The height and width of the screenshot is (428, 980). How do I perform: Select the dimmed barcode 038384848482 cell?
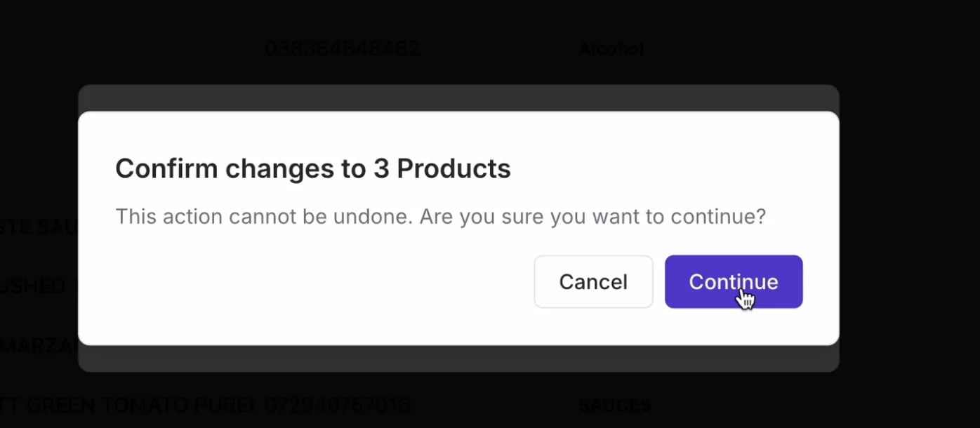343,48
